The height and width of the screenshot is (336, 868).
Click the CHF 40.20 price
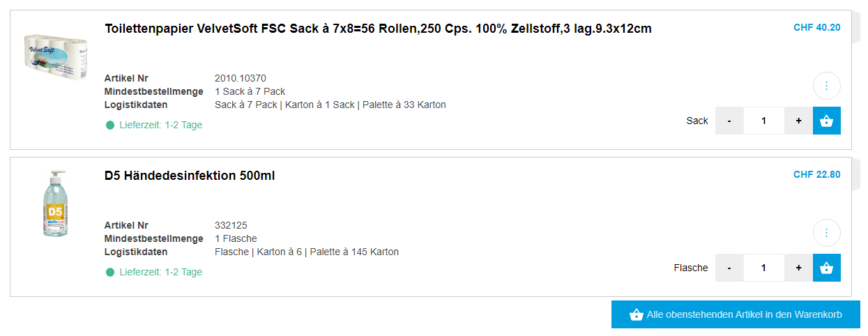coord(816,28)
